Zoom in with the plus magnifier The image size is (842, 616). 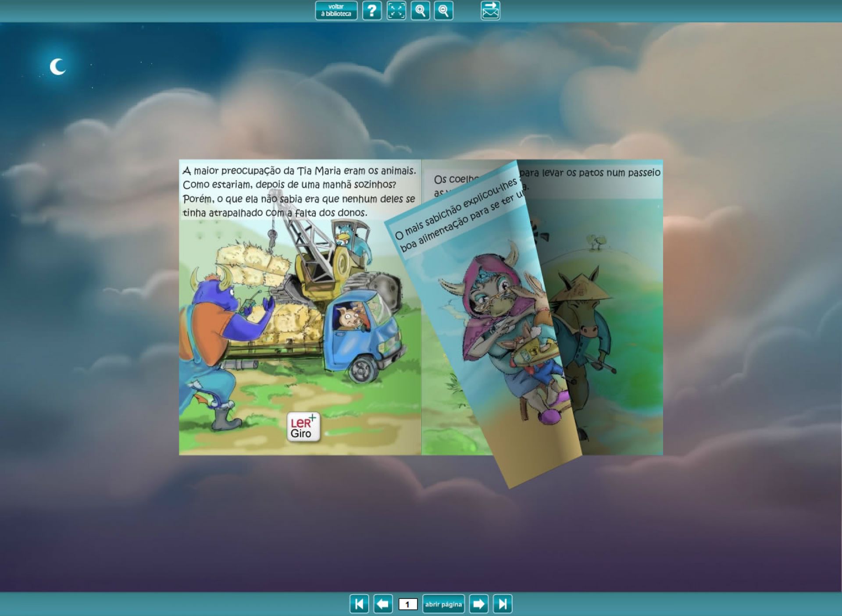[420, 11]
